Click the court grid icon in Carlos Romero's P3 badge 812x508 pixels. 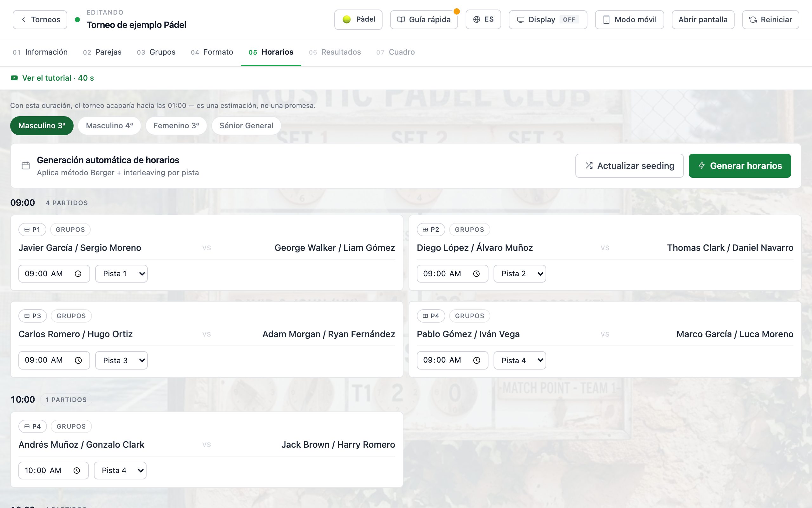coord(27,316)
